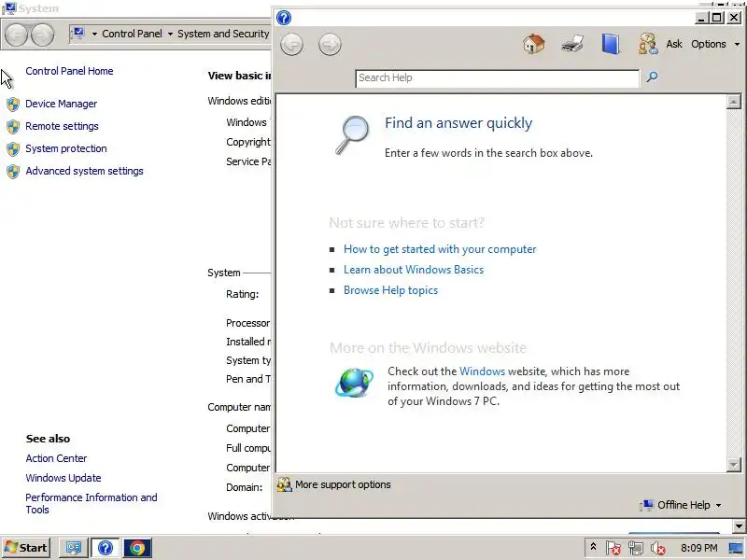
Task: Click shield icon beside Advanced system settings
Action: click(13, 172)
